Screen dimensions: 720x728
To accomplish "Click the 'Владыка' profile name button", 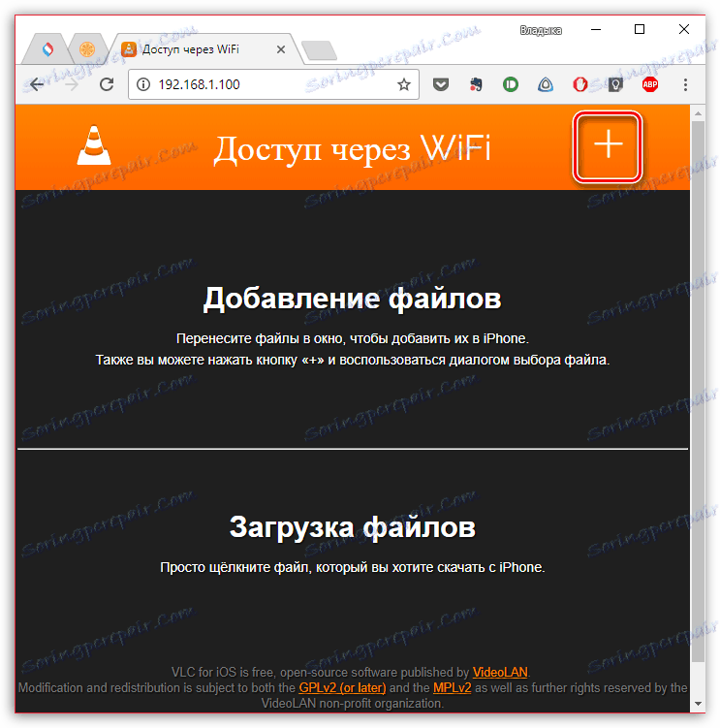I will 541,31.
